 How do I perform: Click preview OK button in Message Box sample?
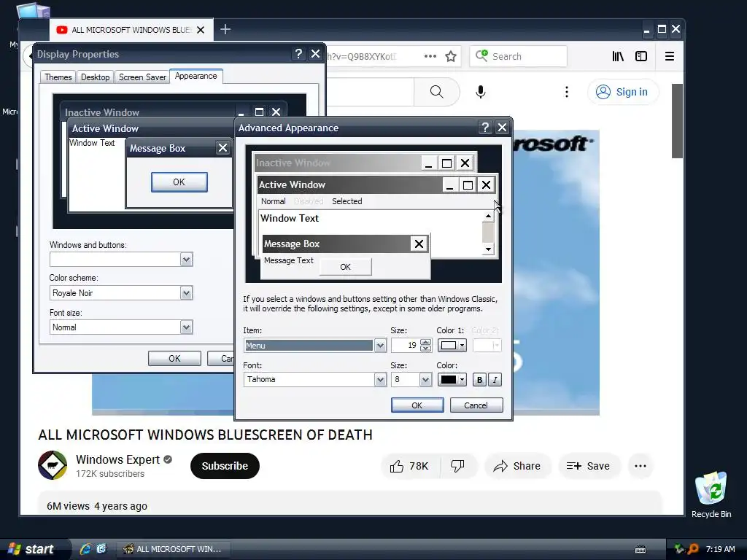(x=345, y=267)
